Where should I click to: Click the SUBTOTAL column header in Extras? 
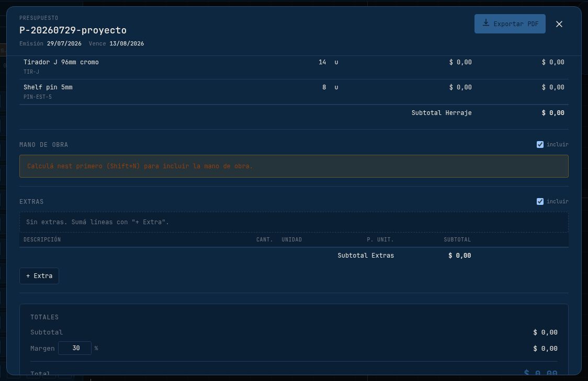point(457,240)
